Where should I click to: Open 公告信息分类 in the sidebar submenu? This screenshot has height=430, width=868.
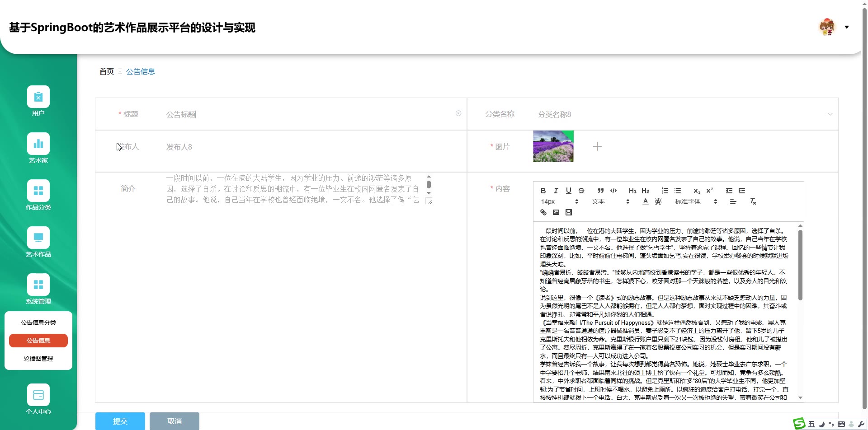38,322
